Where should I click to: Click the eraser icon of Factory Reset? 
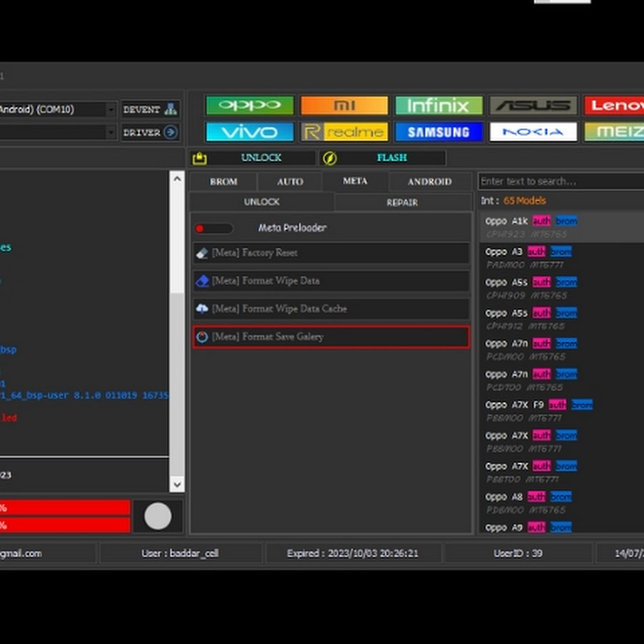point(202,253)
